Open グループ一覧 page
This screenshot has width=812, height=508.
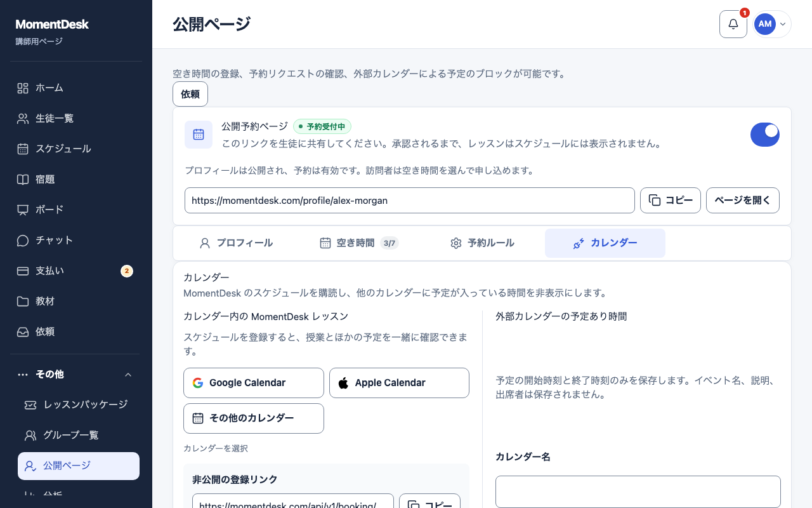click(79, 435)
